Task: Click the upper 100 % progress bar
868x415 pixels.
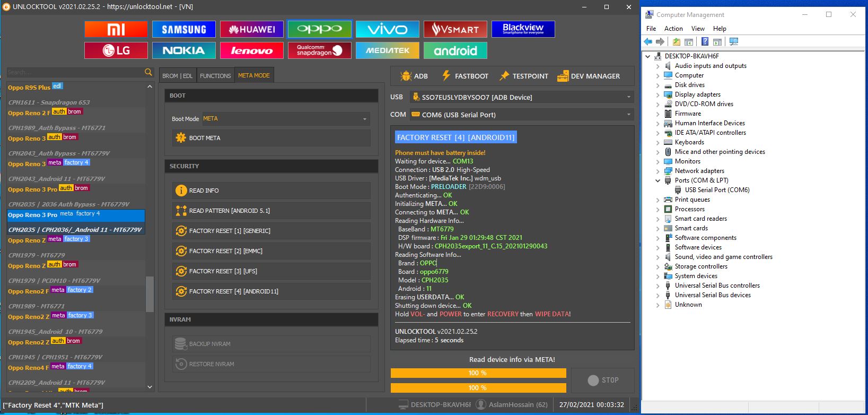Action: coord(478,373)
